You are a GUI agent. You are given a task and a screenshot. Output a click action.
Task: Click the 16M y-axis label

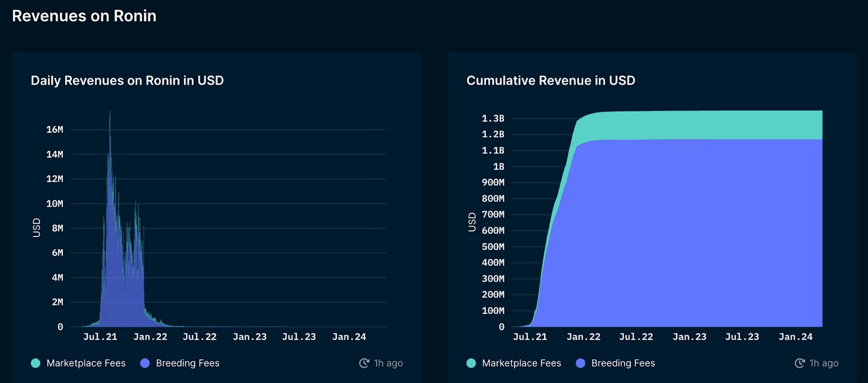(55, 130)
